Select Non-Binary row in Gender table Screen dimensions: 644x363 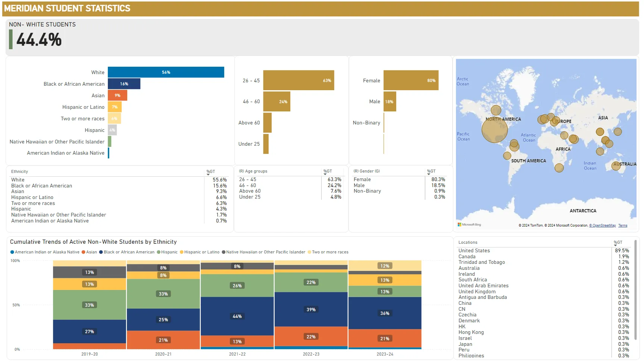399,191
